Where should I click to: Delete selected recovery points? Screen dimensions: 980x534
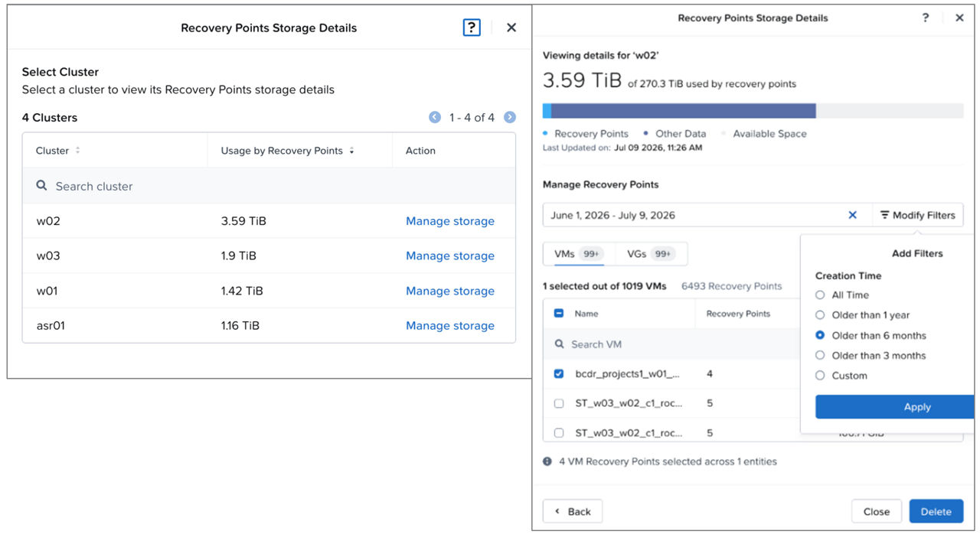click(936, 511)
